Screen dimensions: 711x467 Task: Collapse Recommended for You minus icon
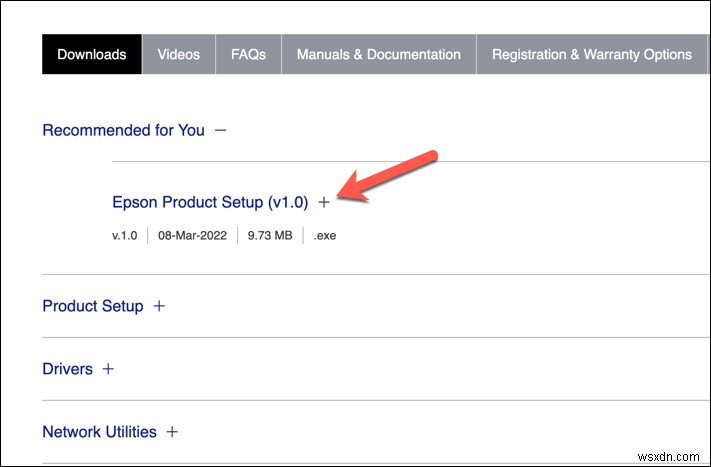coord(220,131)
